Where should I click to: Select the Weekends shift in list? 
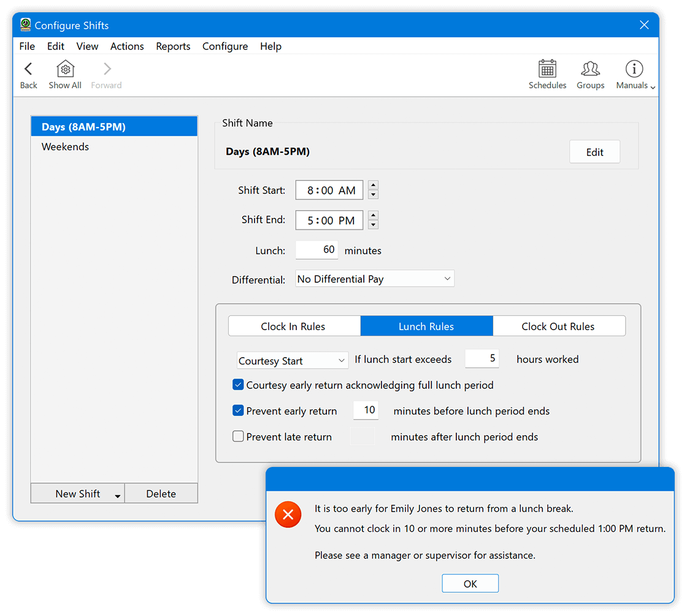pos(114,147)
